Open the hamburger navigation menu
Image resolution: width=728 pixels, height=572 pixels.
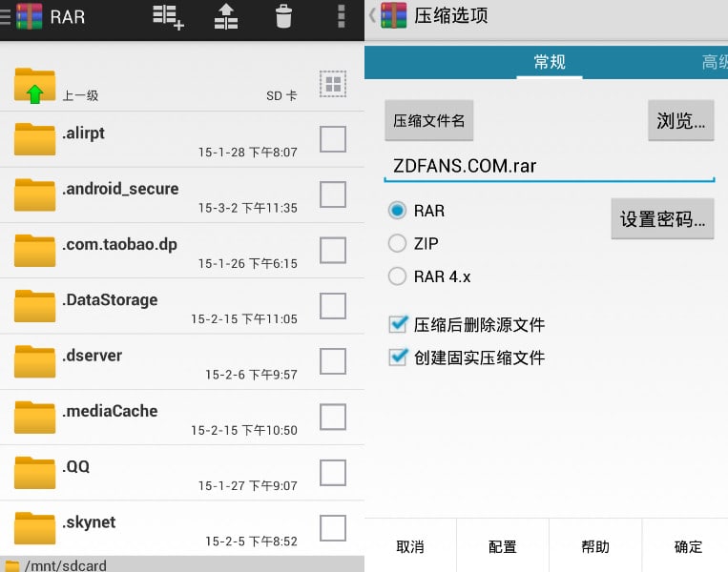click(5, 17)
